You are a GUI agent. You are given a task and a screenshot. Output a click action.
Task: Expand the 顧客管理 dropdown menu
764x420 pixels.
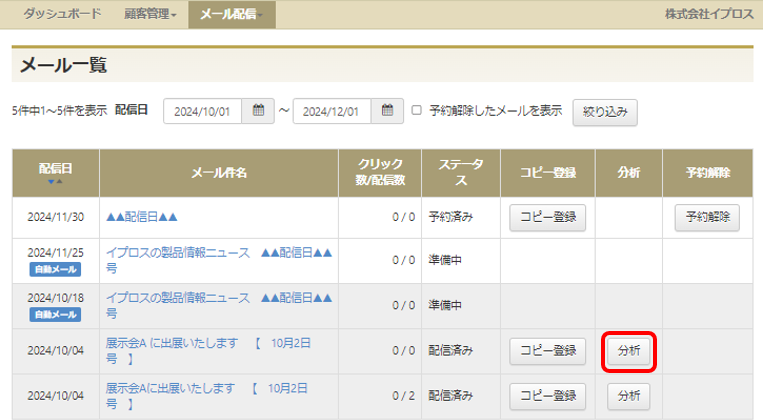pos(151,14)
